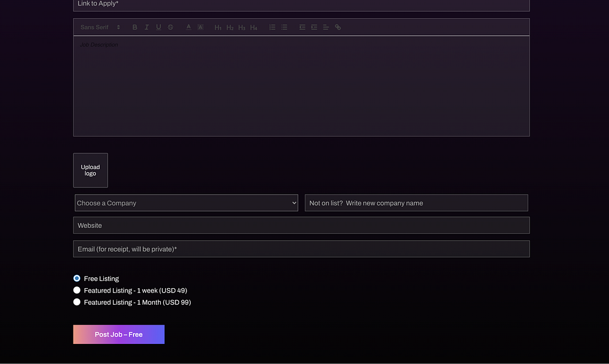Decrease the text indent
Viewport: 609px width, 364px height.
(x=302, y=27)
